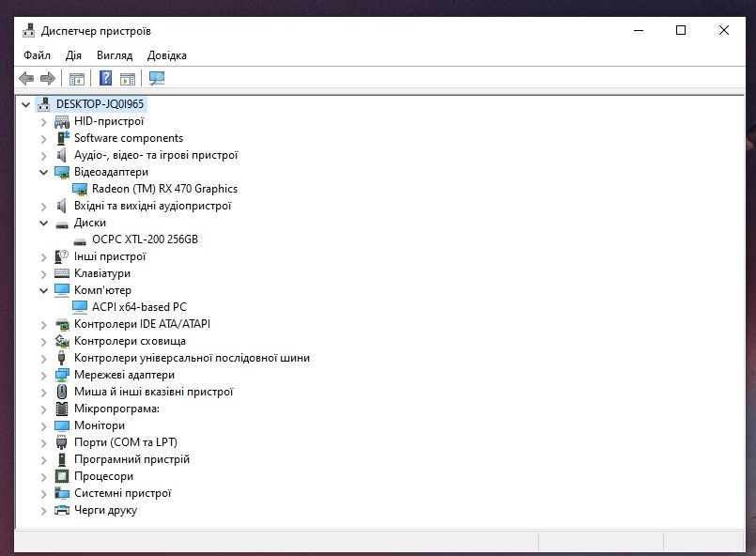This screenshot has height=556, width=756.
Task: Select Монітори label
Action: [100, 425]
